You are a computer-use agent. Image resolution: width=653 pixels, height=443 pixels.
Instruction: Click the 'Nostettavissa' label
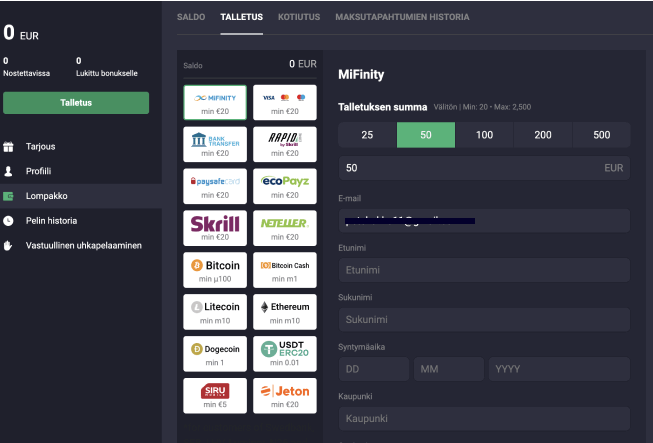pos(27,73)
